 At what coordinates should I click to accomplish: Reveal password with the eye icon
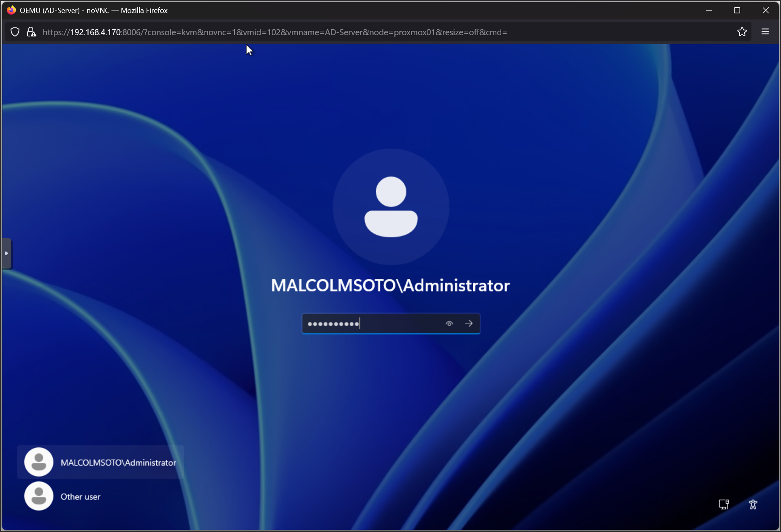click(449, 323)
